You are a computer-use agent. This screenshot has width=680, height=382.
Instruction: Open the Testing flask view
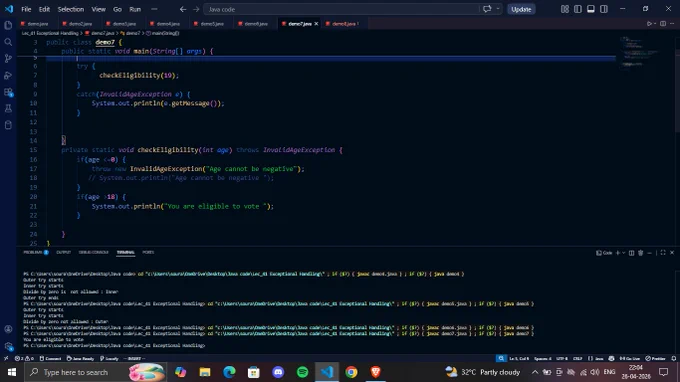coord(8,108)
